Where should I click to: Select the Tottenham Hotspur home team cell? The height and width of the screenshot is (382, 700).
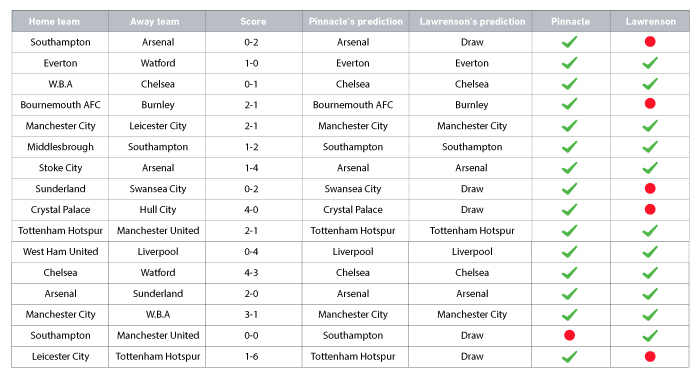coord(60,231)
